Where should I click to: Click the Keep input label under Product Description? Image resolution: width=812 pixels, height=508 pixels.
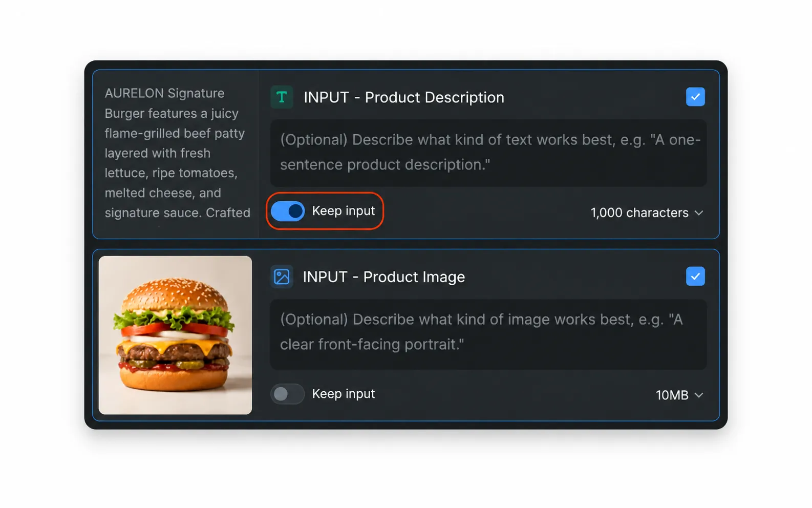pyautogui.click(x=344, y=211)
